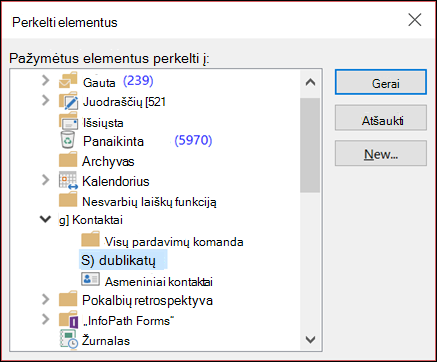Select the Išsiųsta folder label
This screenshot has width=437, height=362.
coord(103,123)
